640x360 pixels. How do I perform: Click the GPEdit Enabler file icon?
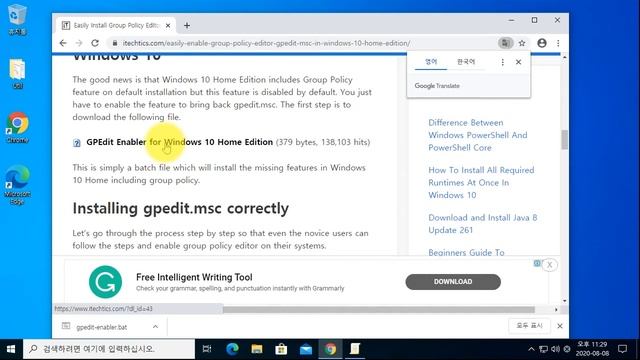tap(77, 143)
